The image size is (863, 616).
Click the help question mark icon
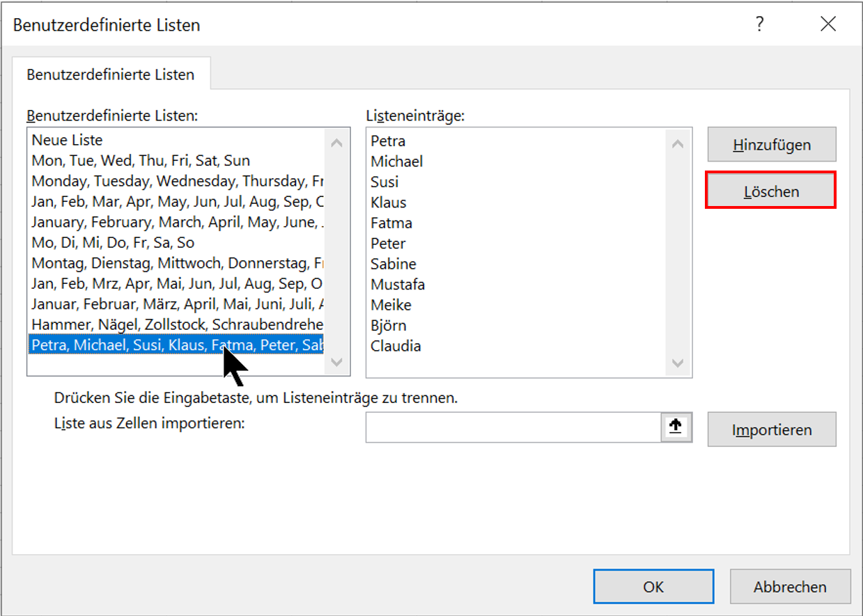[x=760, y=24]
